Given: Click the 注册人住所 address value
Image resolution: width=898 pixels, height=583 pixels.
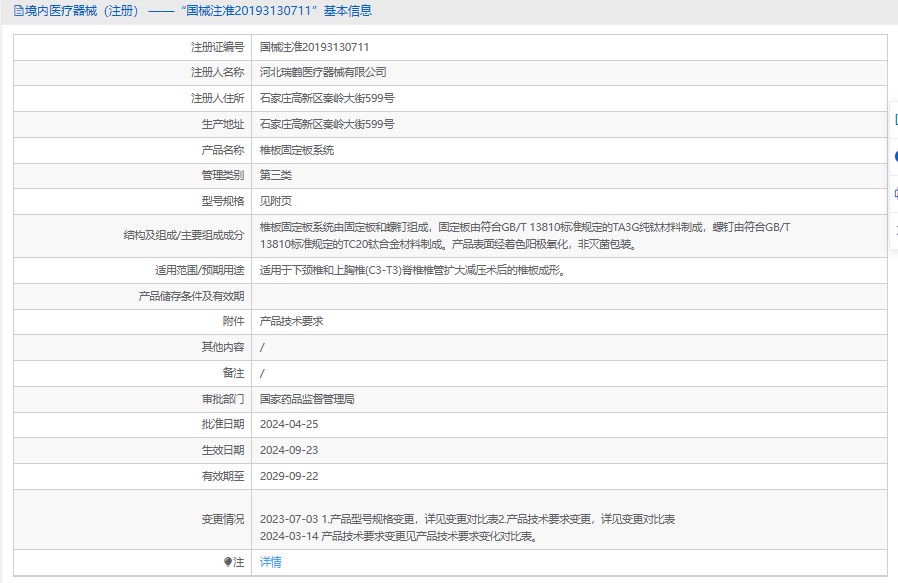Looking at the screenshot, I should (x=327, y=98).
